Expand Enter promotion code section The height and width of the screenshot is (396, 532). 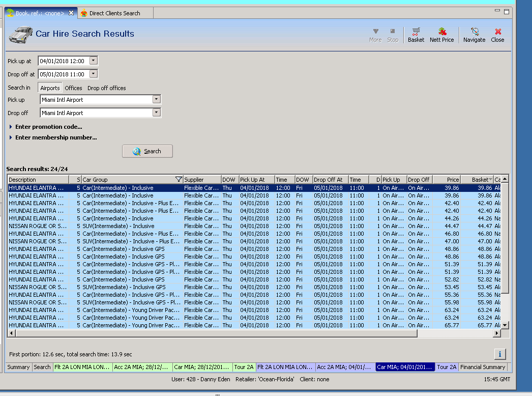pyautogui.click(x=48, y=127)
